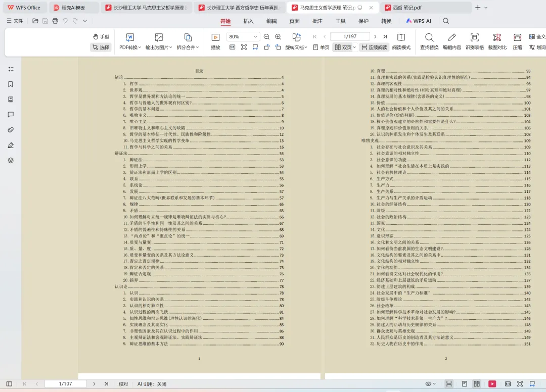
Task: Zoom in on the document
Action: tap(278, 36)
